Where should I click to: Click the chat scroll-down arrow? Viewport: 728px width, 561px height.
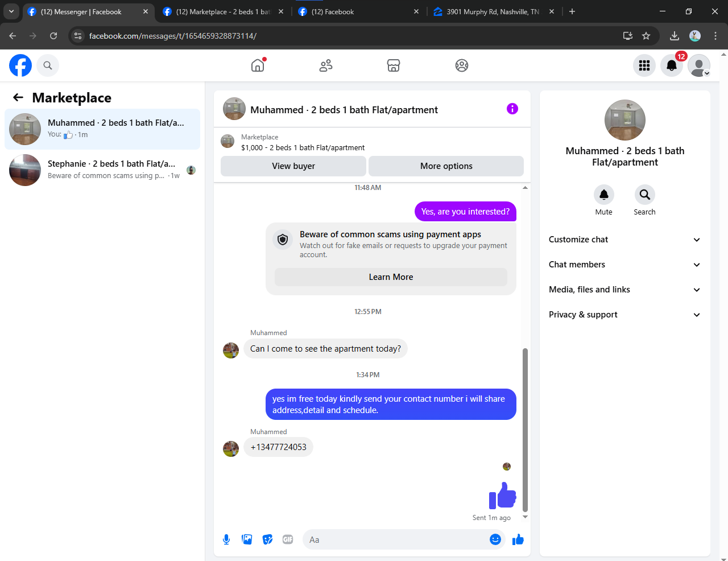(x=525, y=517)
